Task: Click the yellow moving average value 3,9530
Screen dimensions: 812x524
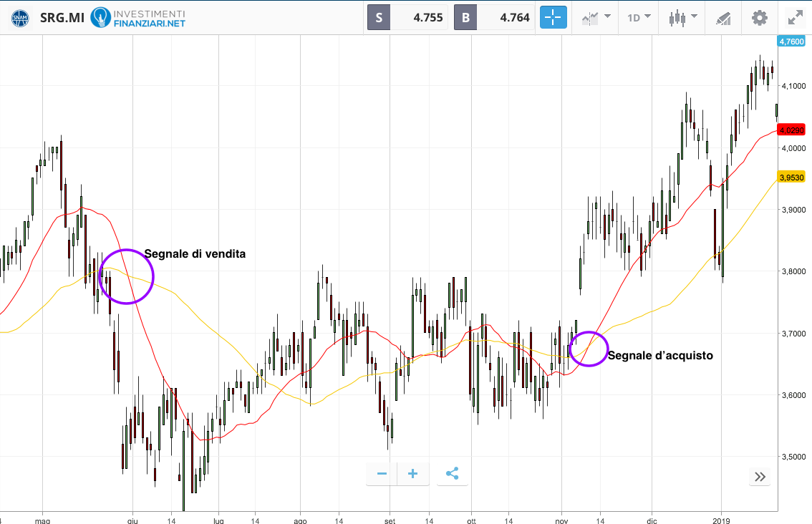Action: tap(791, 176)
